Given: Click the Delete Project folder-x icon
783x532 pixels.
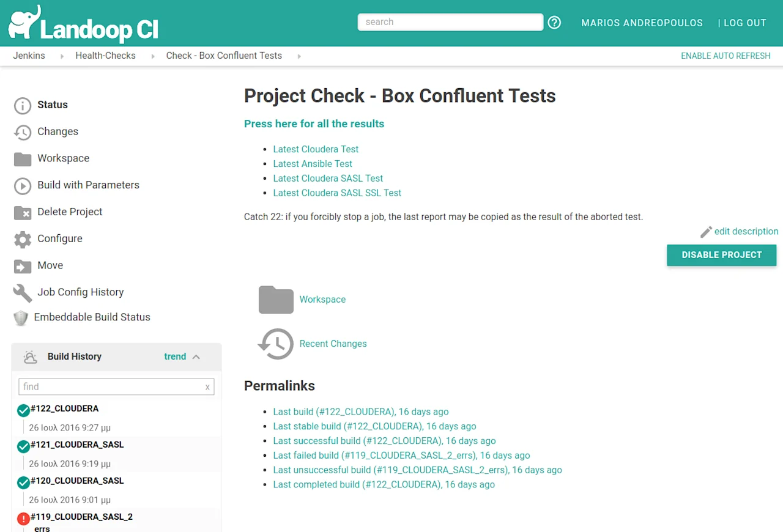Looking at the screenshot, I should (23, 213).
